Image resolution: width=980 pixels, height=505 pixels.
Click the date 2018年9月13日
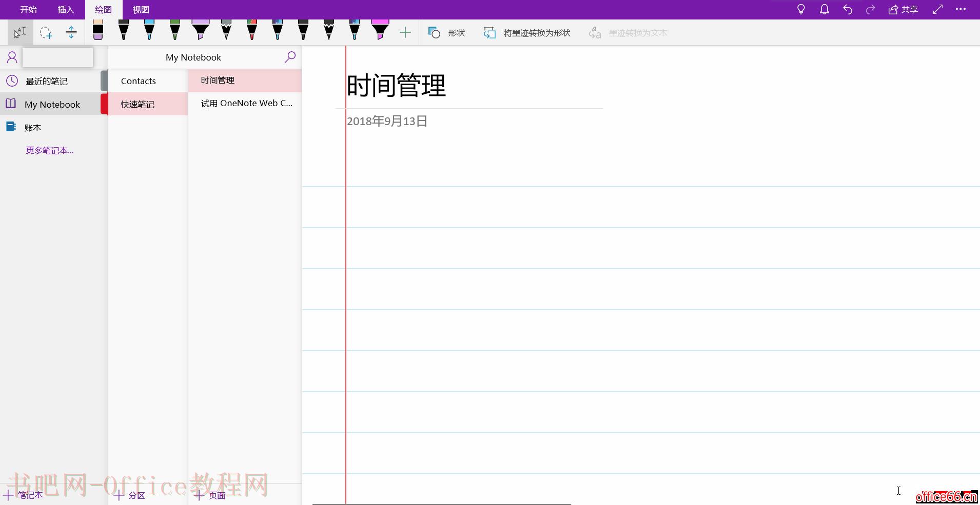[x=387, y=121]
